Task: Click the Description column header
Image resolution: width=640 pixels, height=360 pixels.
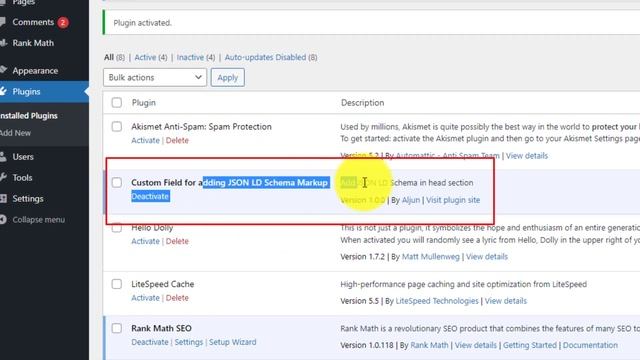Action: click(362, 102)
